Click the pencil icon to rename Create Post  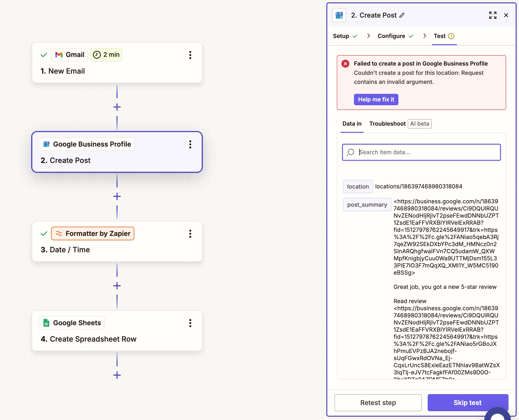pyautogui.click(x=402, y=15)
